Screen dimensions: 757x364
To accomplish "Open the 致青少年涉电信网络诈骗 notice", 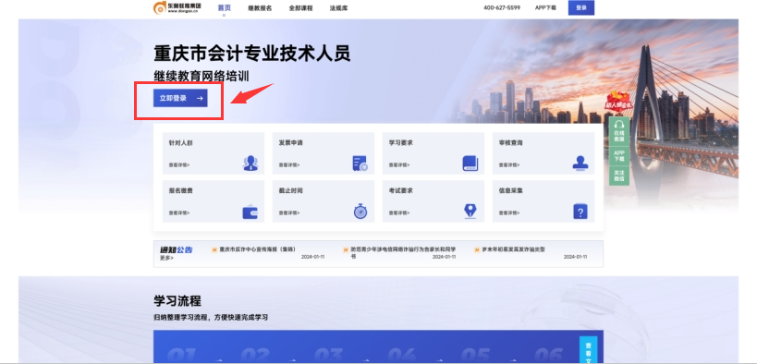I will point(403,252).
